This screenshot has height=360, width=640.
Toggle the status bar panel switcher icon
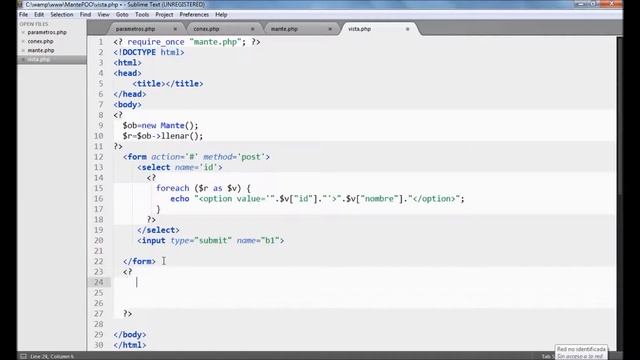coord(23,356)
